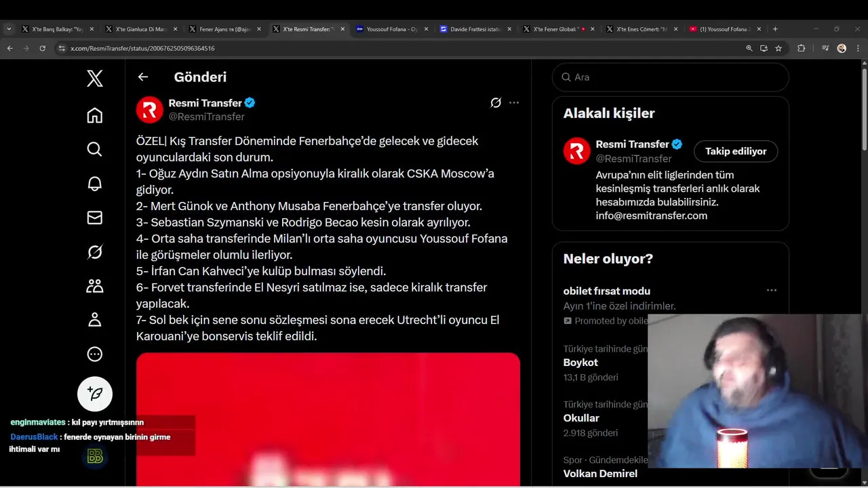Close the X'te Barış Balkay tab
The width and height of the screenshot is (868, 488).
pyautogui.click(x=92, y=29)
